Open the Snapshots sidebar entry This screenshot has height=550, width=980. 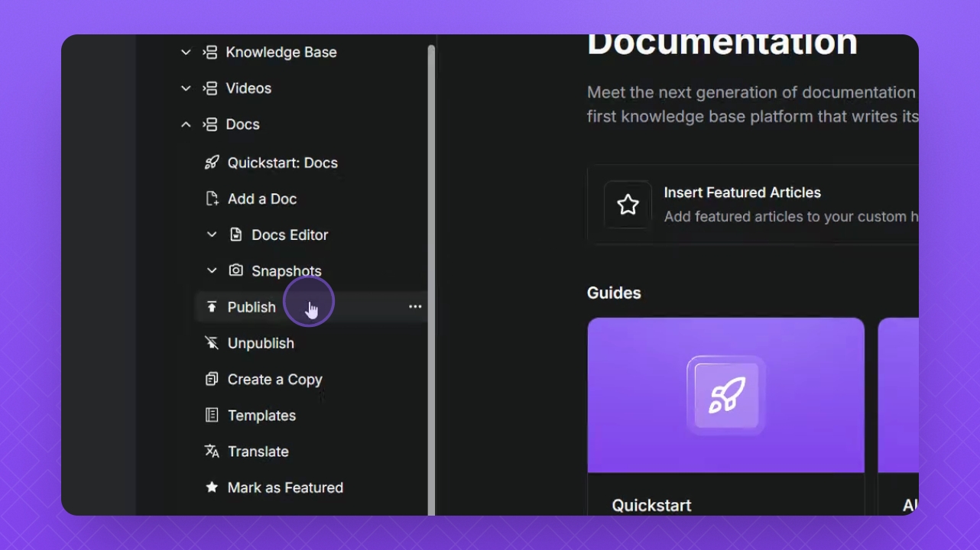click(x=287, y=270)
